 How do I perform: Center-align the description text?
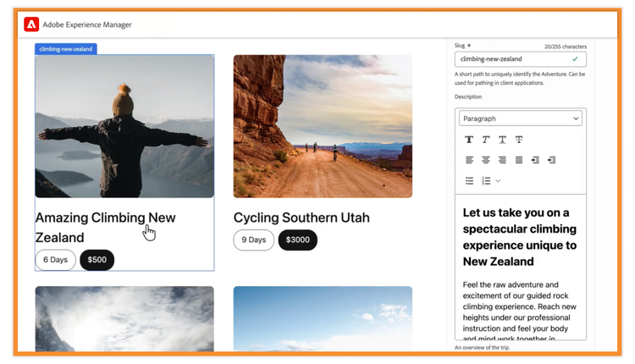click(486, 160)
